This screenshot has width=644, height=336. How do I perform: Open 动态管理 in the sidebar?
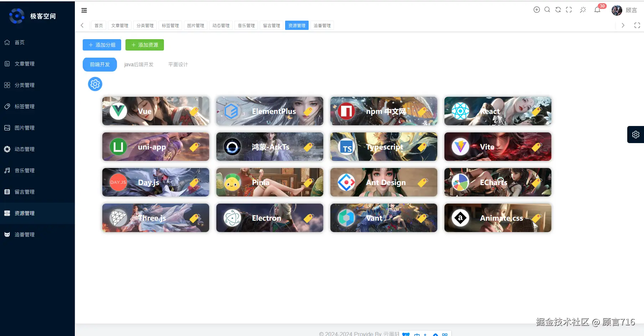[37, 149]
